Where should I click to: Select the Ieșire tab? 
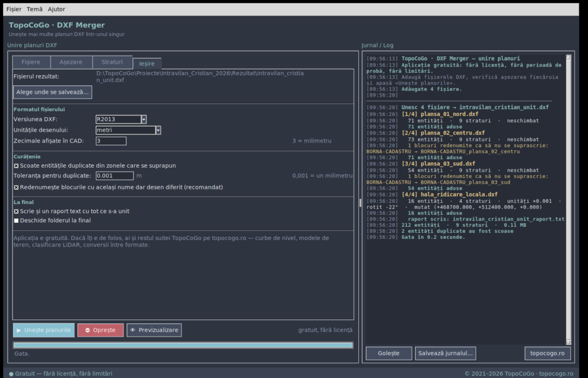pyautogui.click(x=146, y=63)
